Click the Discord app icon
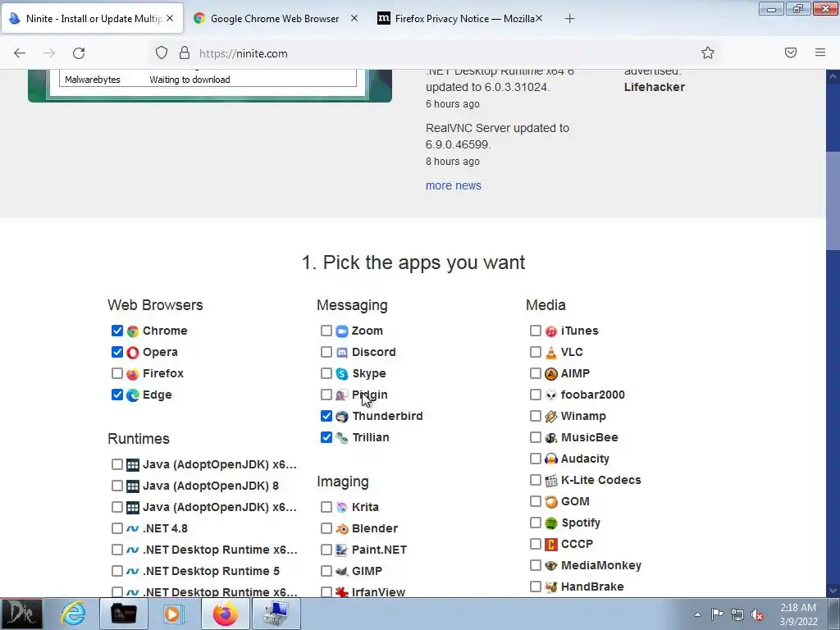The height and width of the screenshot is (630, 840). click(342, 353)
